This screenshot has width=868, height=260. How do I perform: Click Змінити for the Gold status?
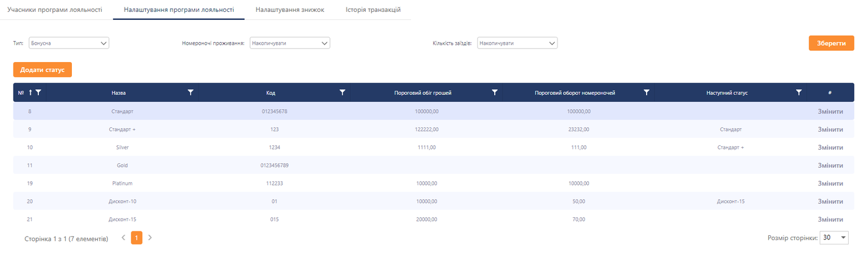point(830,166)
